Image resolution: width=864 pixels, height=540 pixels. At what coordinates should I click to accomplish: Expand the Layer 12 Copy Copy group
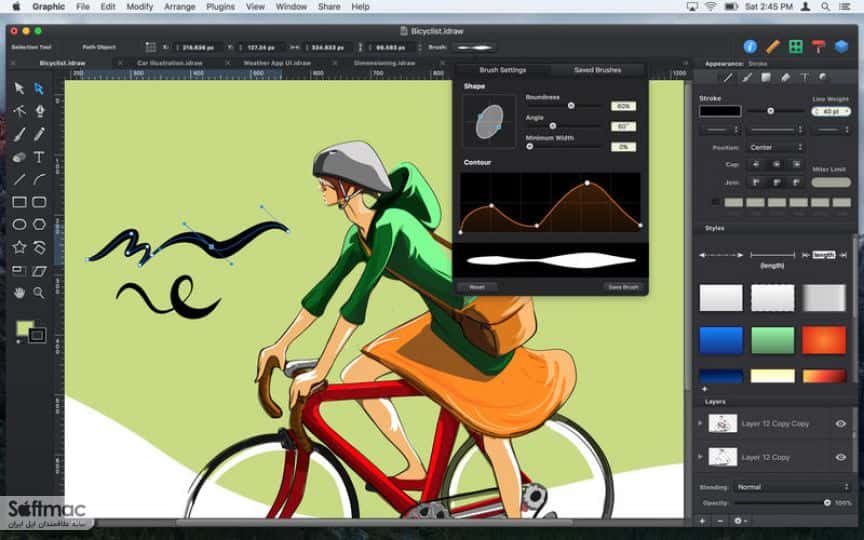[700, 423]
